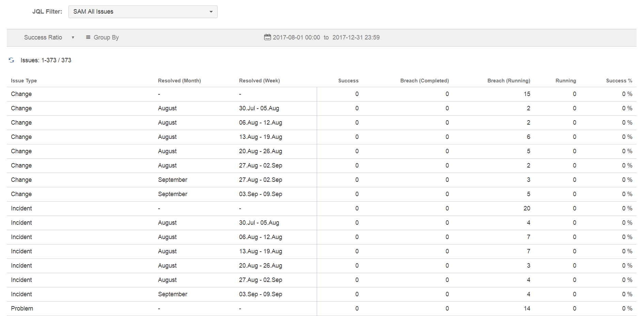644x316 pixels.
Task: Click the Breach (Completed) column header
Action: [424, 81]
